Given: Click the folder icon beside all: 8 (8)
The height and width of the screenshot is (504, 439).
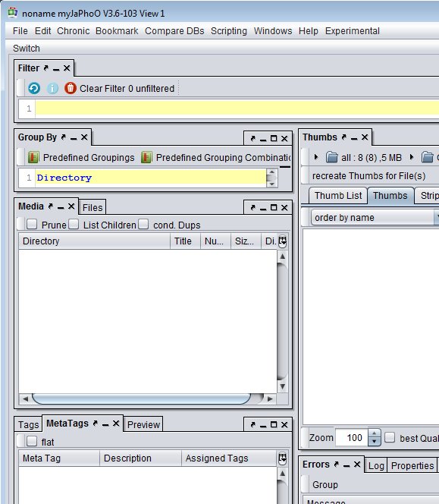Looking at the screenshot, I should 332,158.
